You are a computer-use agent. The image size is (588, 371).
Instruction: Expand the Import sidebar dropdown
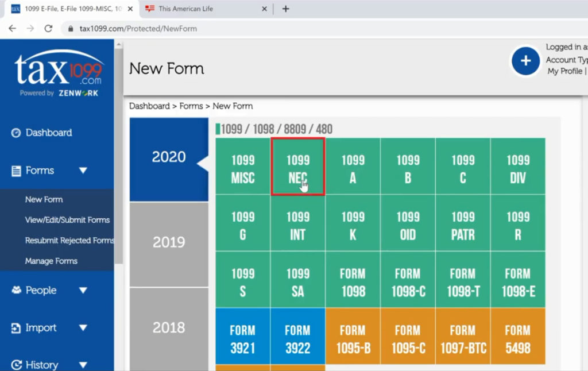[82, 327]
